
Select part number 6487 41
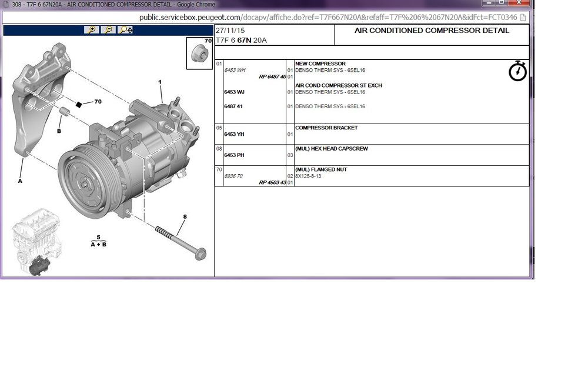tap(233, 106)
